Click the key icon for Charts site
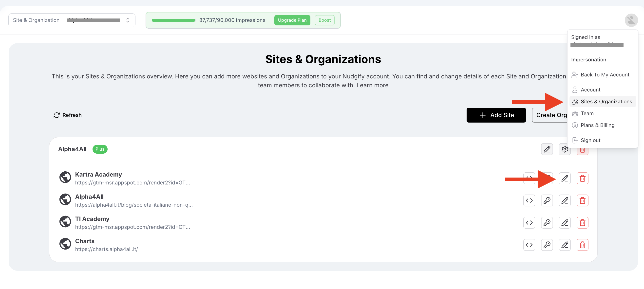The image size is (644, 289). (547, 245)
